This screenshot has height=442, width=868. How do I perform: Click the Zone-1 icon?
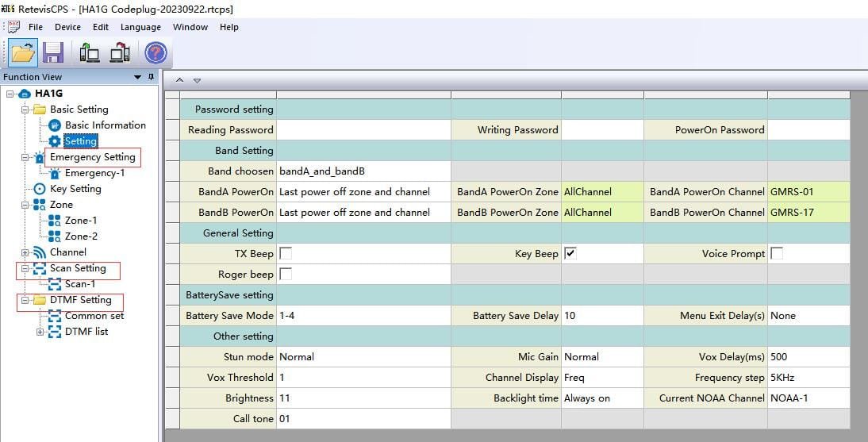click(x=54, y=221)
